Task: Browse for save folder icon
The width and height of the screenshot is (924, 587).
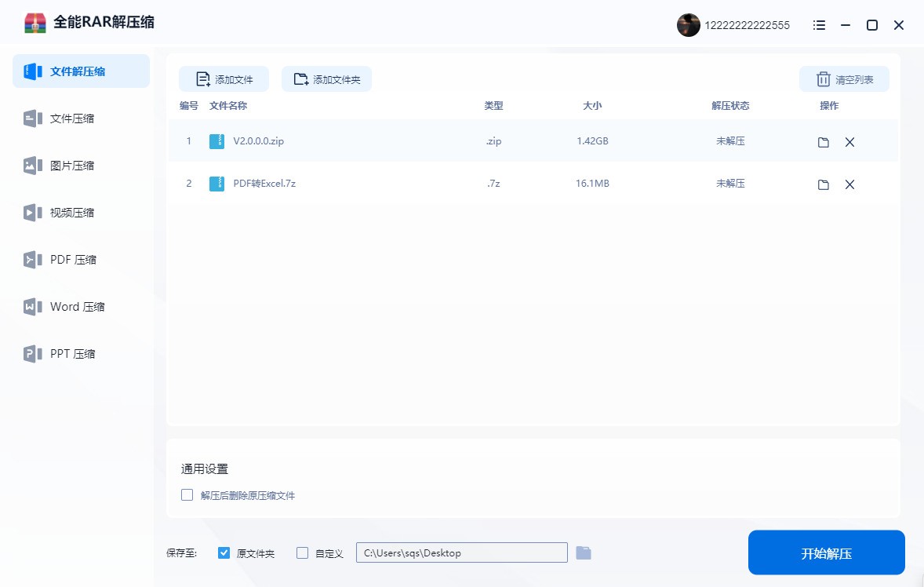Action: point(583,553)
